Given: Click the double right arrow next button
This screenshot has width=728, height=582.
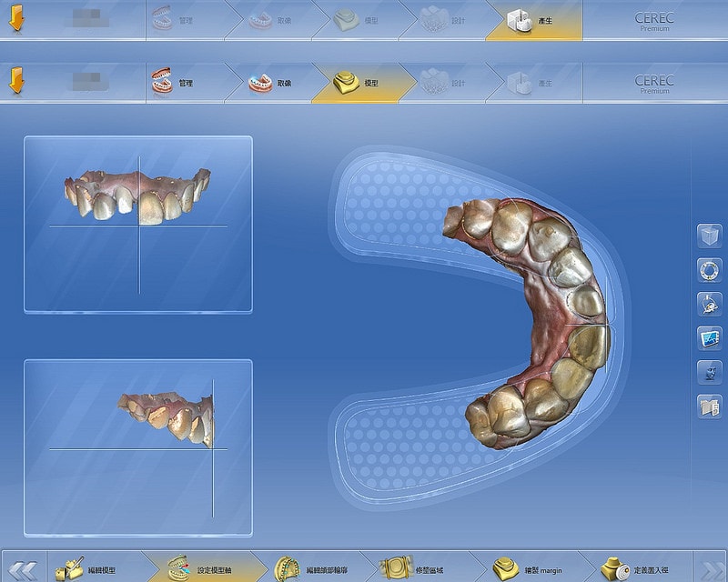Looking at the screenshot, I should click(x=708, y=569).
